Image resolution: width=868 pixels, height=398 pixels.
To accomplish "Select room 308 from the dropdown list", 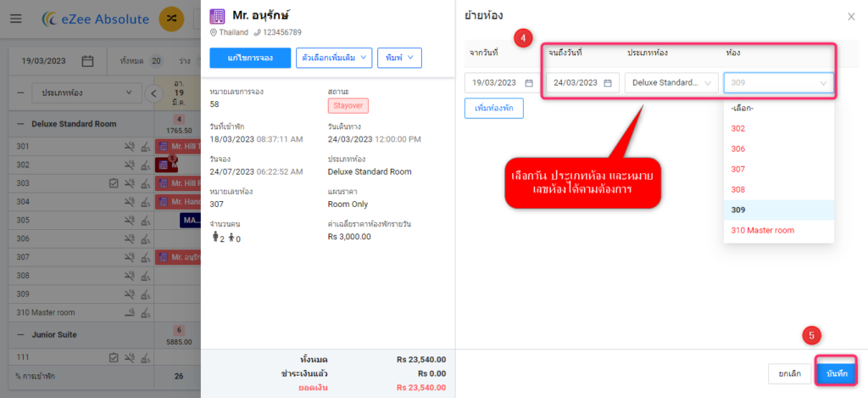I will tap(779, 189).
